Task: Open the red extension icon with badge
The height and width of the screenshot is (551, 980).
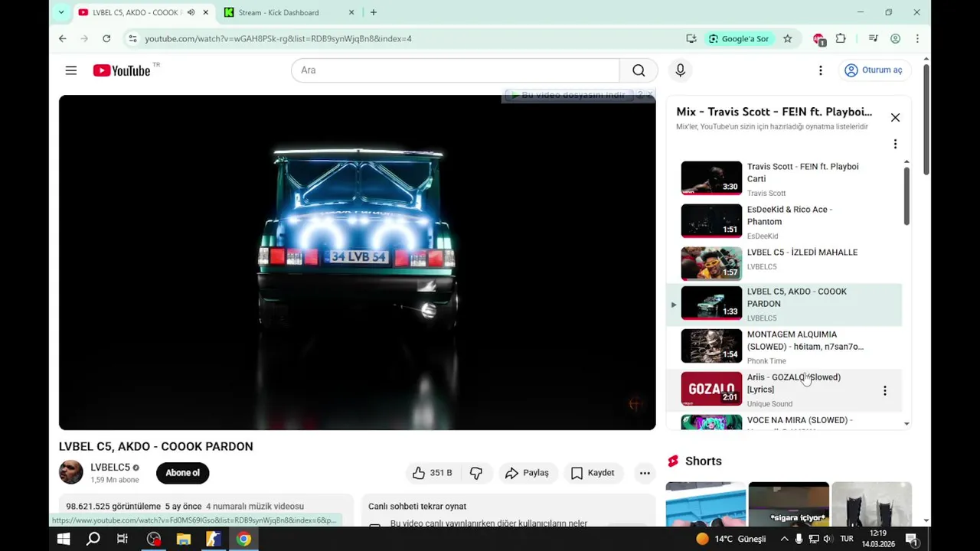Action: 818,39
